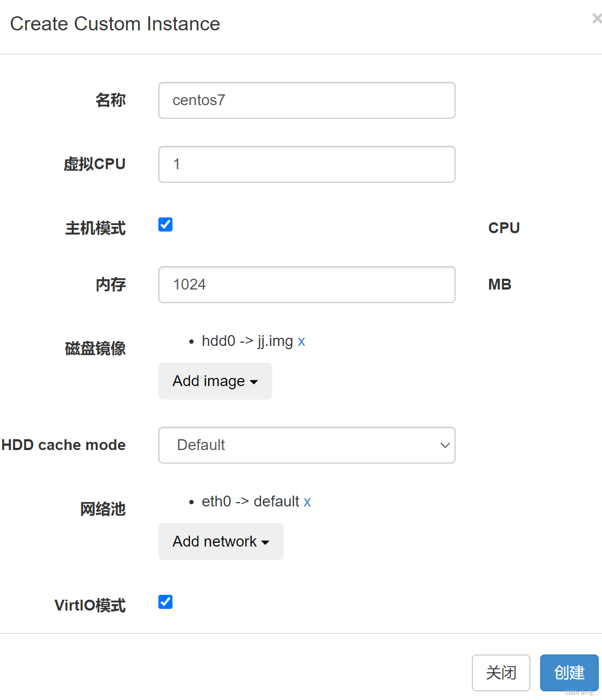602x700 pixels.
Task: Click the 虚拟CPU label
Action: coord(94,164)
